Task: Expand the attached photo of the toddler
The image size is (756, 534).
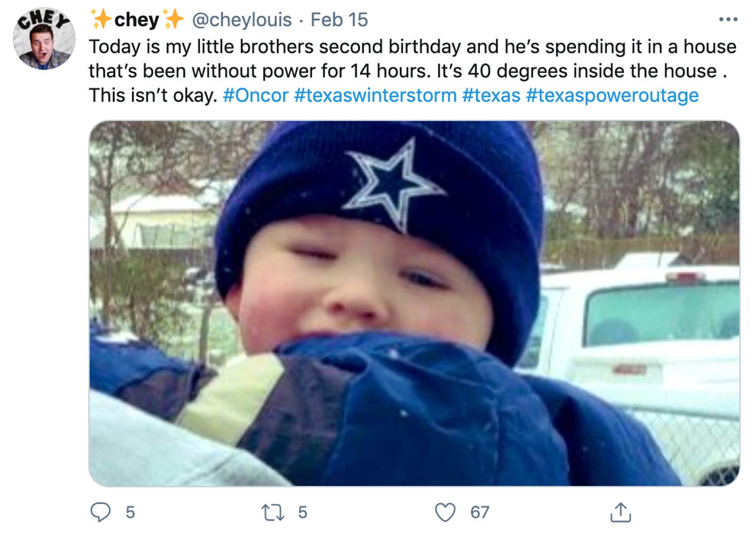Action: pos(414,303)
